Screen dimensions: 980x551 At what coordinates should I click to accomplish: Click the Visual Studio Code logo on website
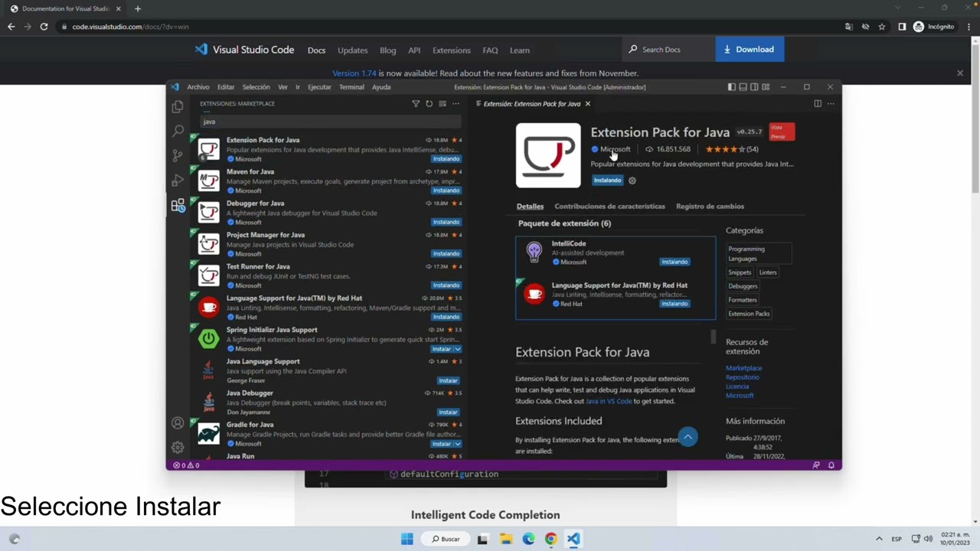coord(201,50)
